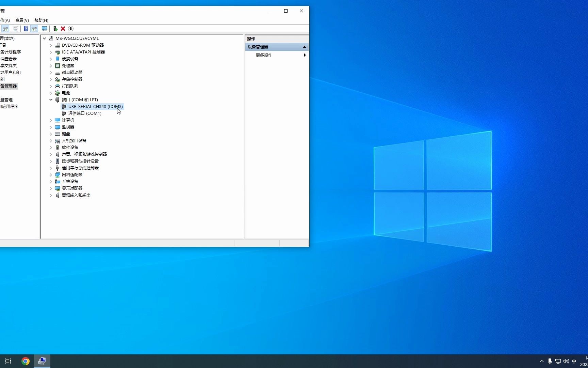588x368 pixels.
Task: Open the Properties toolbar icon
Action: [15, 29]
